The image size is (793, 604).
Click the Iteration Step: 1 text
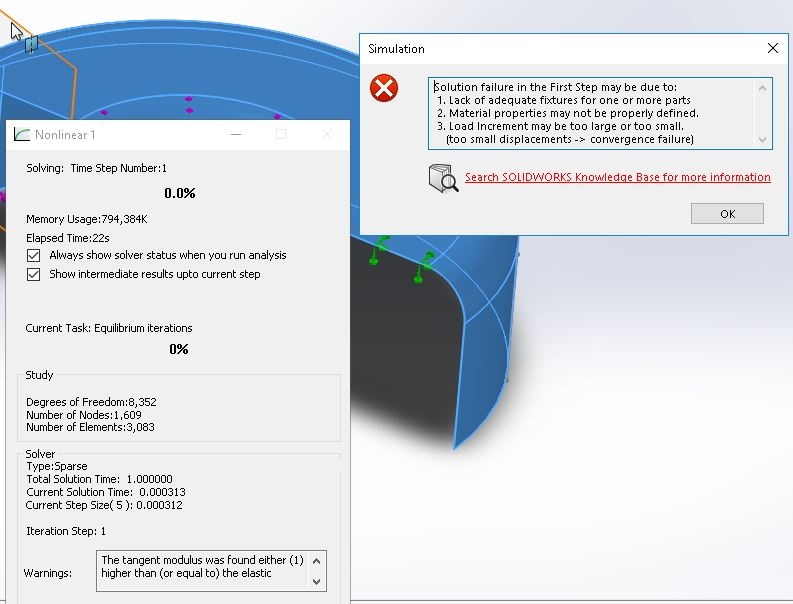pos(66,531)
